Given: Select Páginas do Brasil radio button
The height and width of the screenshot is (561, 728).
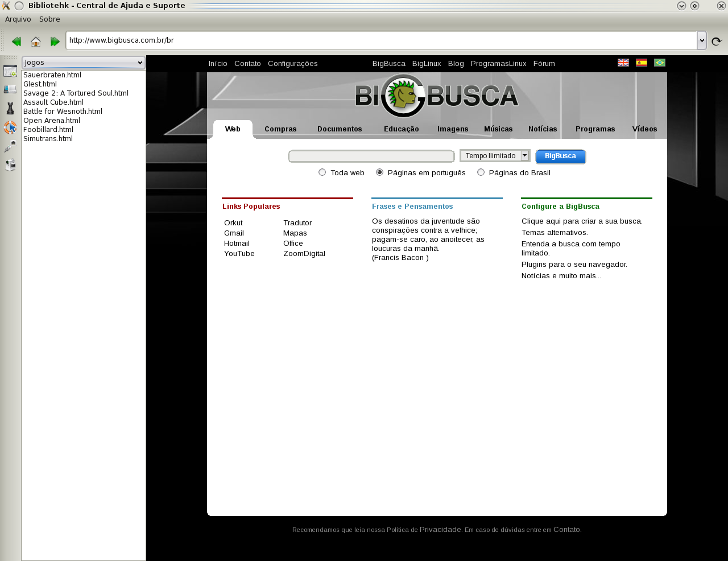Looking at the screenshot, I should point(481,172).
